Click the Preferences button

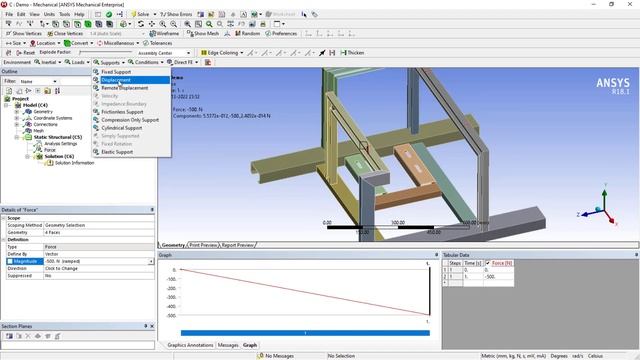(281, 33)
